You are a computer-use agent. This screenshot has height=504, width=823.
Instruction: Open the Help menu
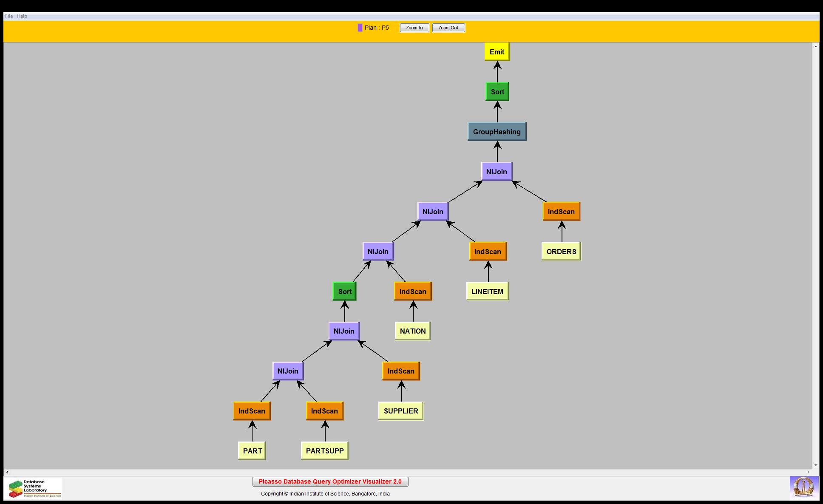[x=22, y=16]
